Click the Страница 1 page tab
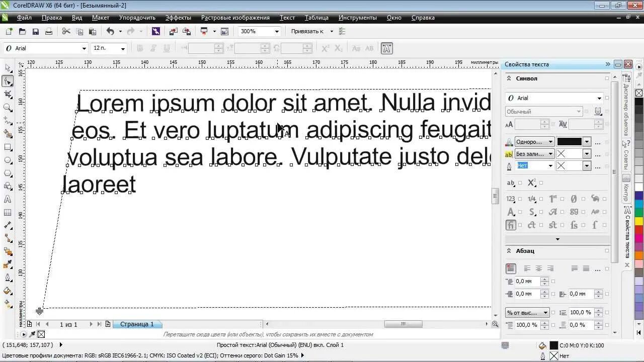Screen dimensions: 644x362 (137, 324)
